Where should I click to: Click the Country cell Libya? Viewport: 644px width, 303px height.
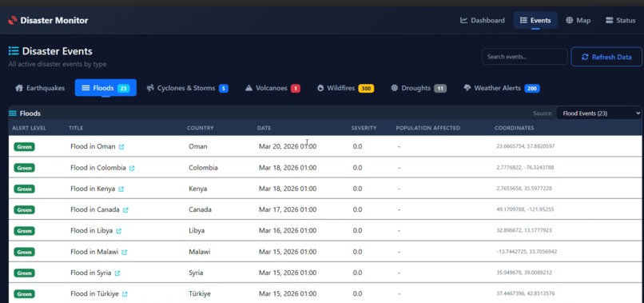coord(197,230)
